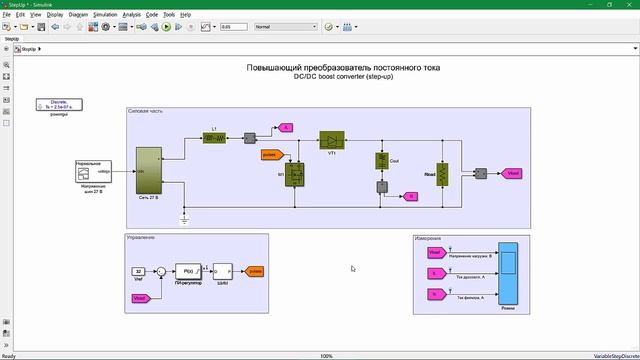This screenshot has width=640, height=360.
Task: Select the Zoom tool in palette
Action: click(x=6, y=65)
